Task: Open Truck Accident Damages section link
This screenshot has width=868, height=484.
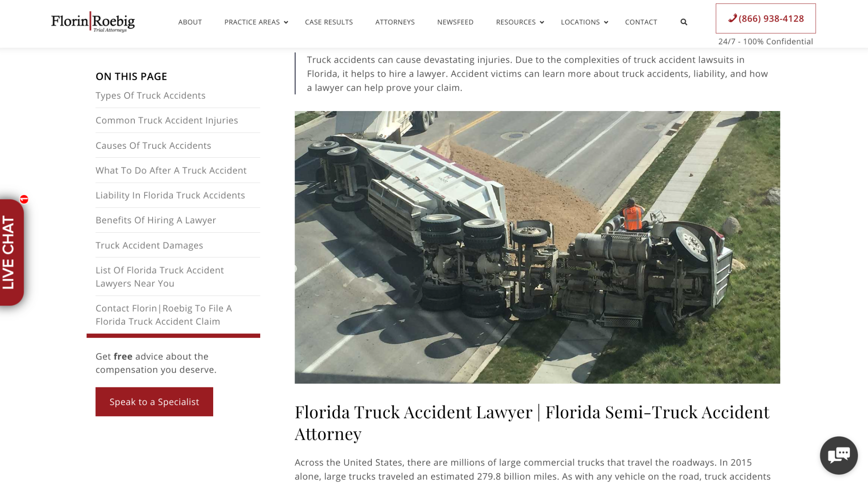Action: tap(149, 245)
